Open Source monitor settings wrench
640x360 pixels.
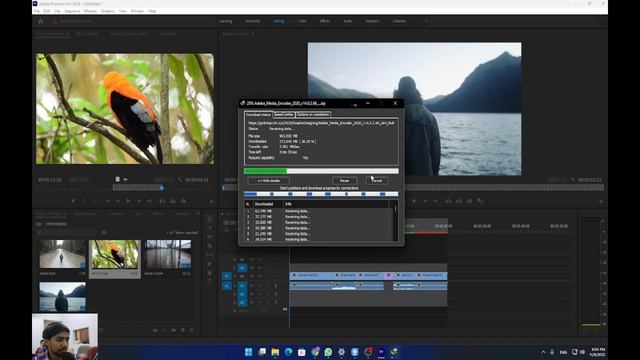179,180
